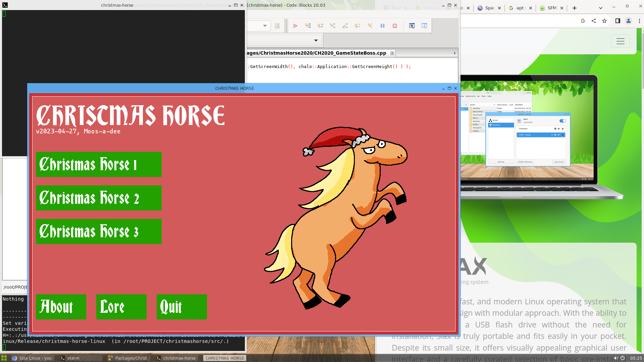
Task: Open the browser three-dot menu
Action: pyautogui.click(x=639, y=21)
